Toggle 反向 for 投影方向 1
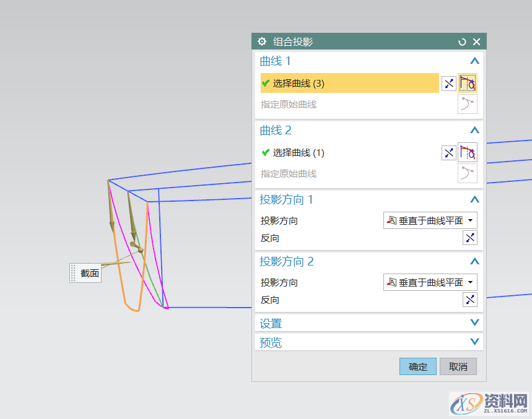Screen dimensions: 532x419 tap(469, 238)
